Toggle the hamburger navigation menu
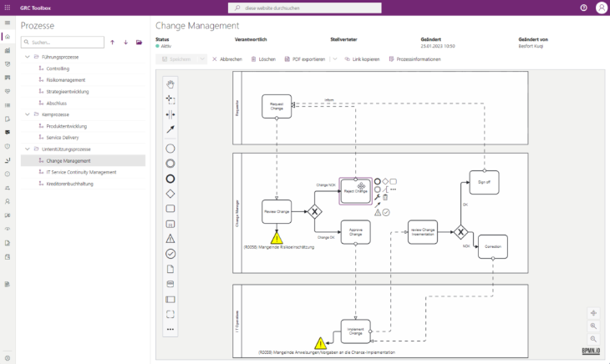 [x=8, y=23]
